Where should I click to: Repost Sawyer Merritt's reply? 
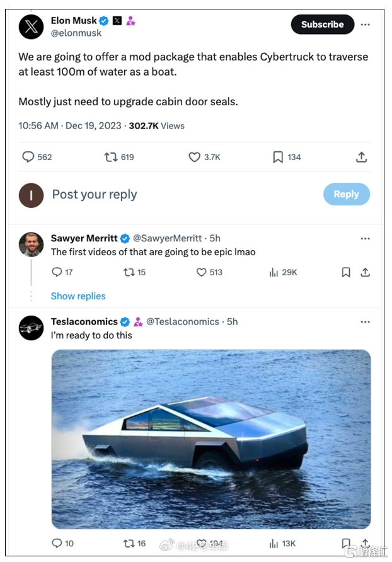[129, 272]
